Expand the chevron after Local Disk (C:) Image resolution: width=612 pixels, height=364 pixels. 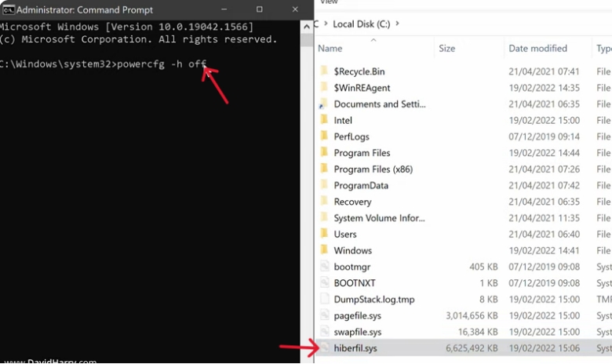tap(398, 24)
